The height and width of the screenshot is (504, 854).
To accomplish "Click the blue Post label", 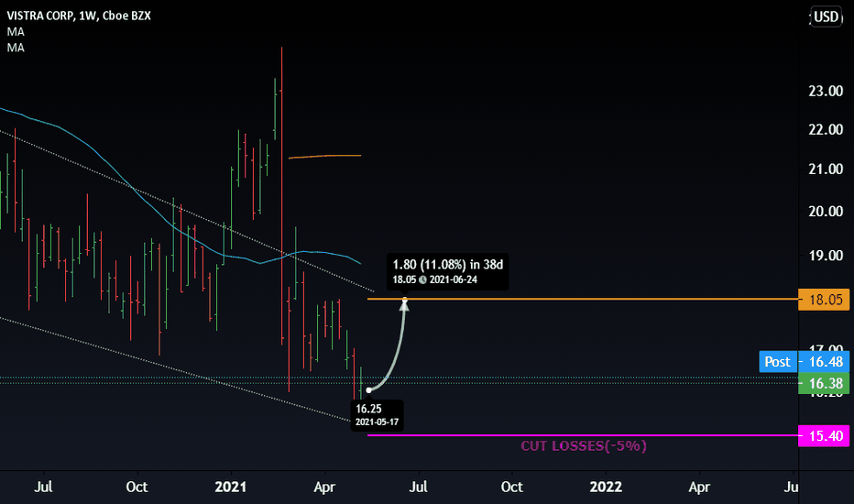I will point(777,362).
